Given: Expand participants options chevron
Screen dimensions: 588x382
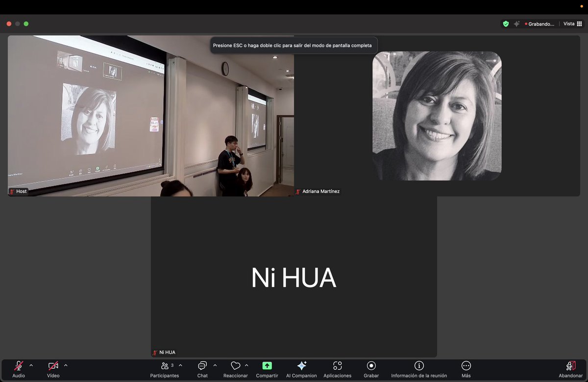Looking at the screenshot, I should 180,365.
